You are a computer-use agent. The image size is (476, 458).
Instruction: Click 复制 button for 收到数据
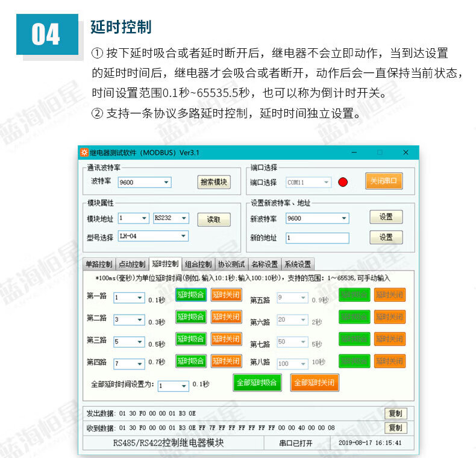click(395, 428)
